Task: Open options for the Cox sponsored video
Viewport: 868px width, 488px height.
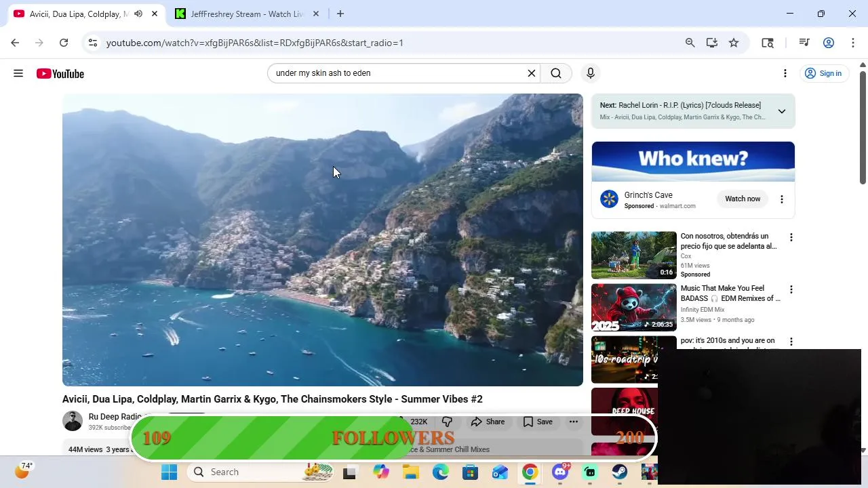Action: tap(791, 238)
